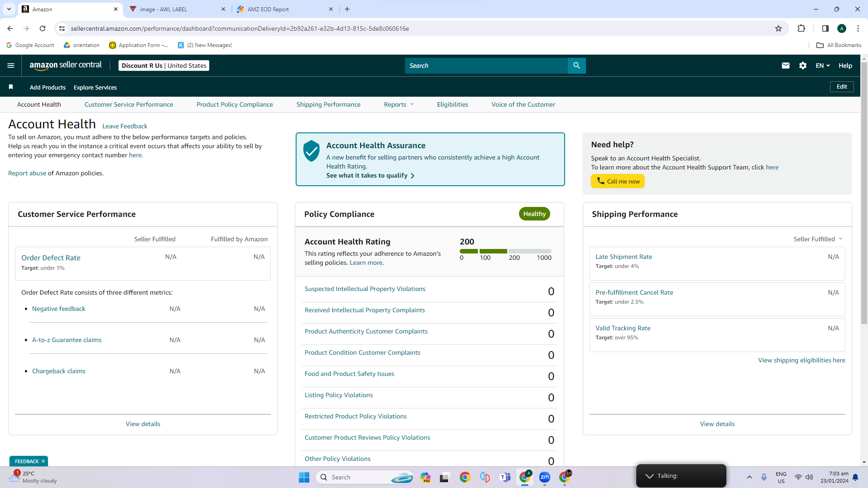868x488 pixels.
Task: Reload the current page
Action: 42,28
